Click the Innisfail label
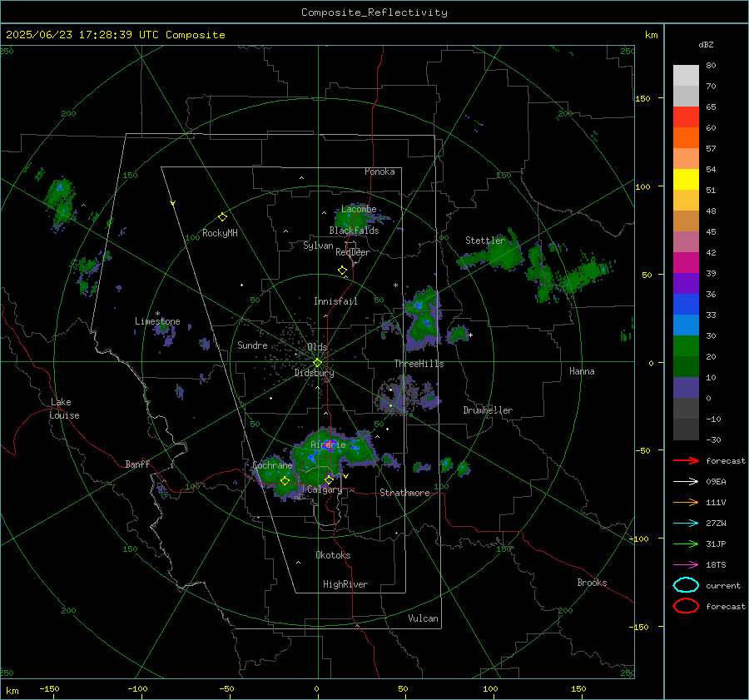Image resolution: width=749 pixels, height=700 pixels. pyautogui.click(x=335, y=301)
